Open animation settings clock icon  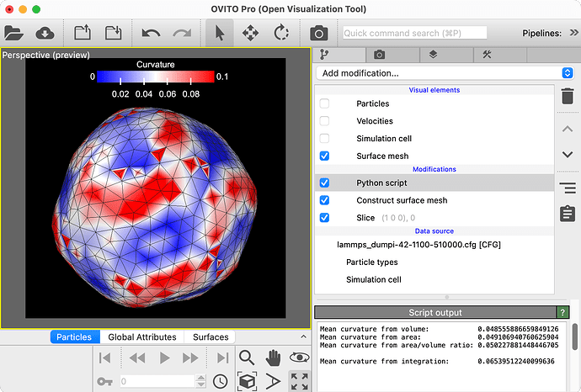pos(220,381)
